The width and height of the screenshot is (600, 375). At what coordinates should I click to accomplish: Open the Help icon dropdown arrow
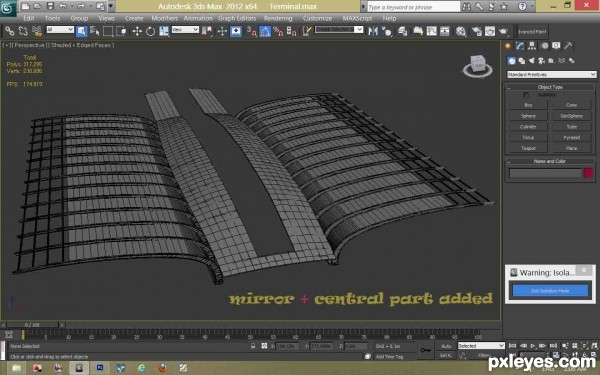(x=531, y=6)
